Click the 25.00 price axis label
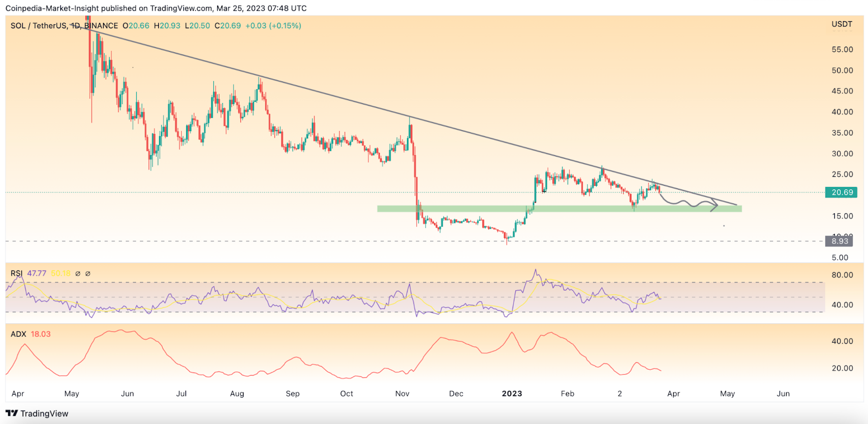Image resolution: width=868 pixels, height=424 pixels. 843,175
